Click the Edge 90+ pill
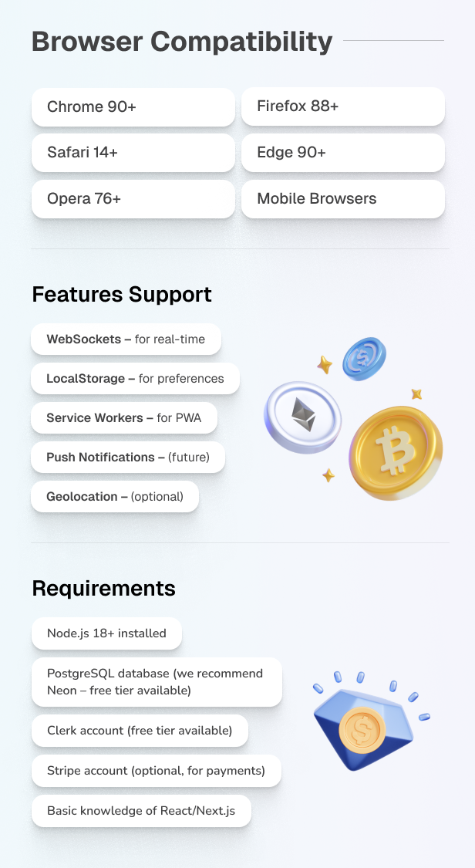 pos(342,153)
